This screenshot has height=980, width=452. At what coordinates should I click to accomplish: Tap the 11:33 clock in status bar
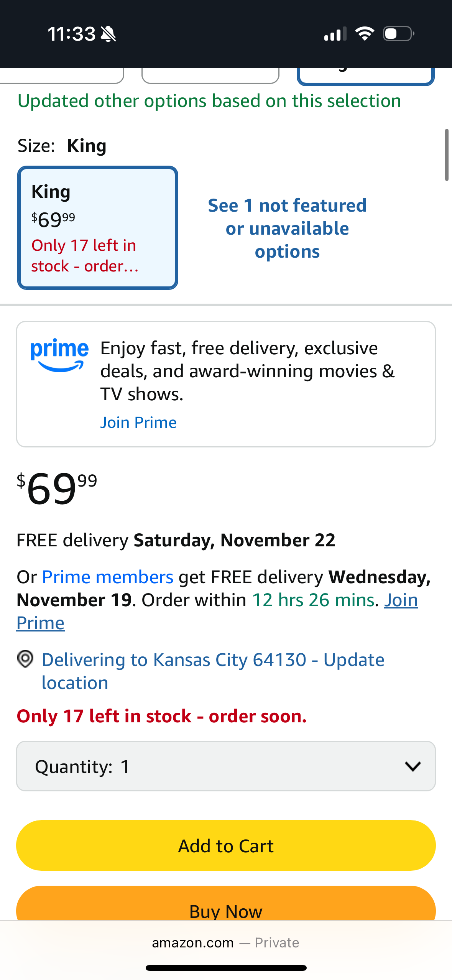(x=71, y=34)
